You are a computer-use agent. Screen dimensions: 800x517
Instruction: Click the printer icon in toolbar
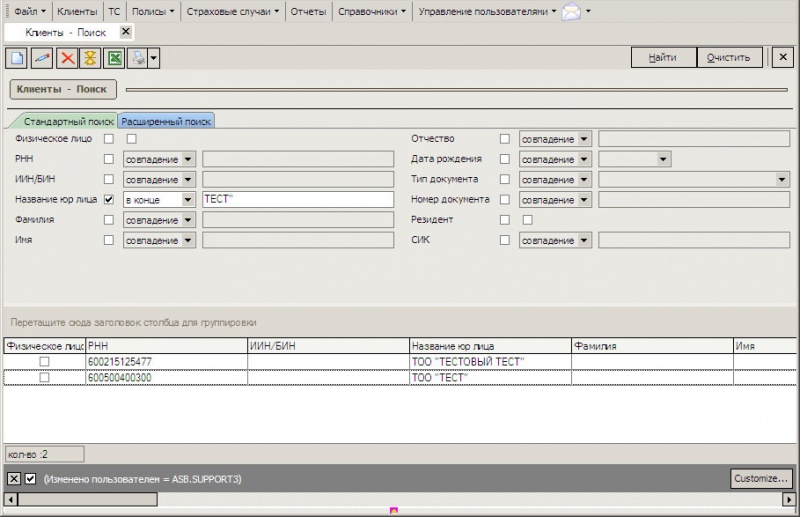point(138,58)
